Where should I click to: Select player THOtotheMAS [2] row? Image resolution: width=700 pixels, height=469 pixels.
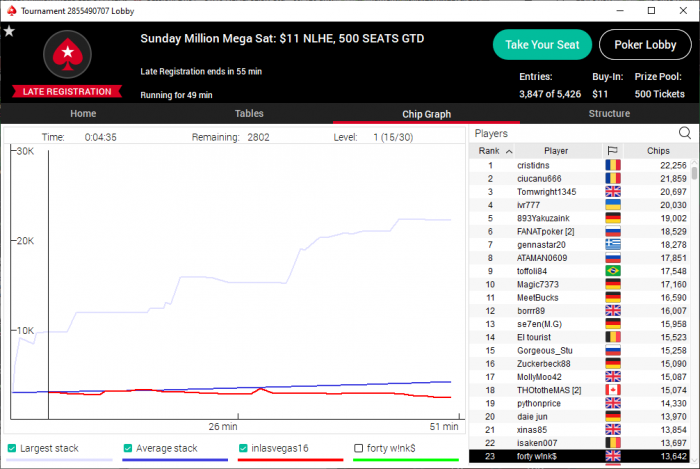tap(579, 390)
